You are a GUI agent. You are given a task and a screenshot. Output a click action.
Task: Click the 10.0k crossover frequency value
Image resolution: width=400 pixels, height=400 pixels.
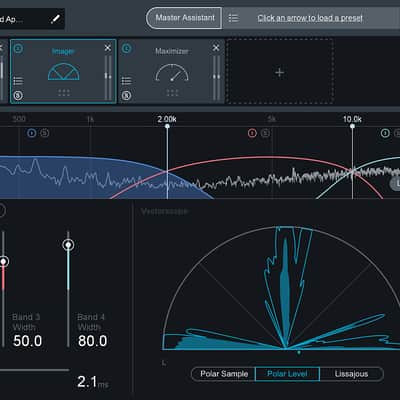point(352,119)
